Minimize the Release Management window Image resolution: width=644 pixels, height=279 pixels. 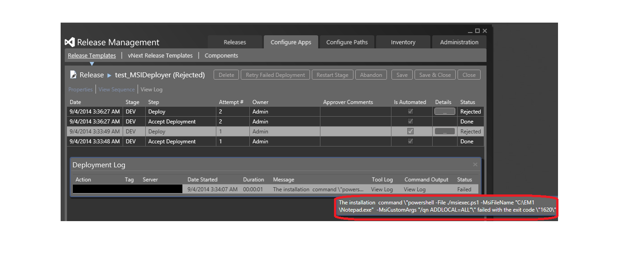tap(470, 31)
